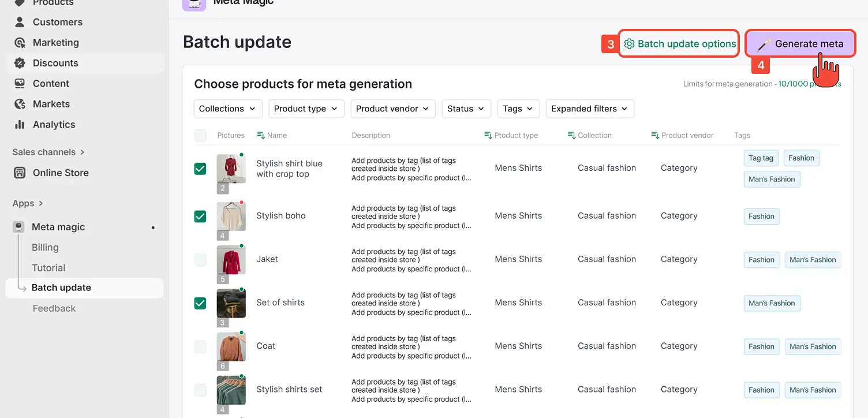
Task: Click the Content image icon
Action: 20,84
